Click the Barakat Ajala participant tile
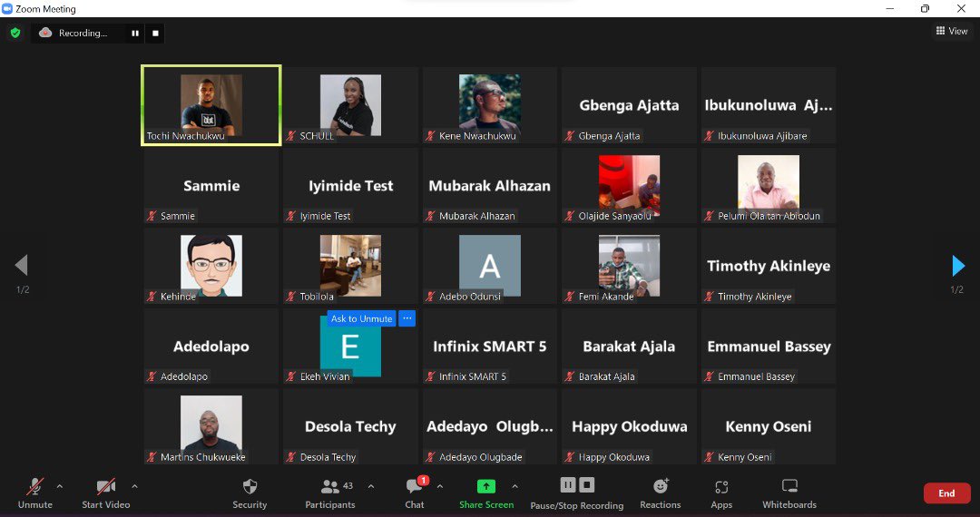The height and width of the screenshot is (517, 980). coord(630,346)
